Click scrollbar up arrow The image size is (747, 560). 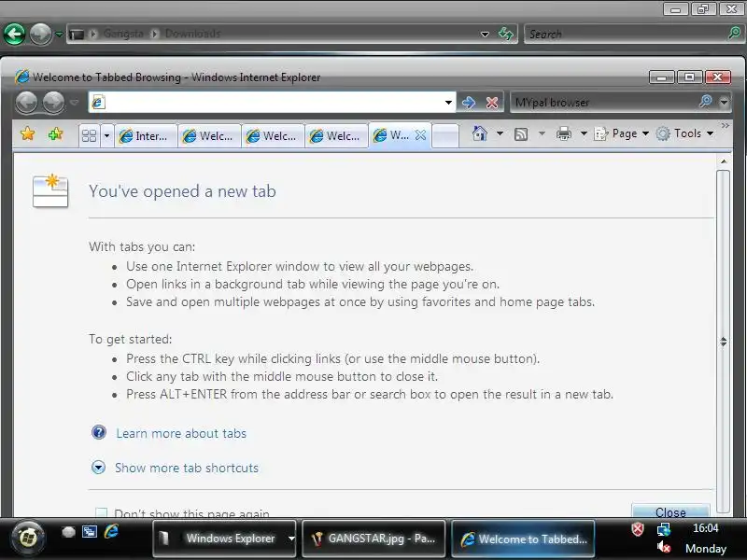pyautogui.click(x=724, y=161)
